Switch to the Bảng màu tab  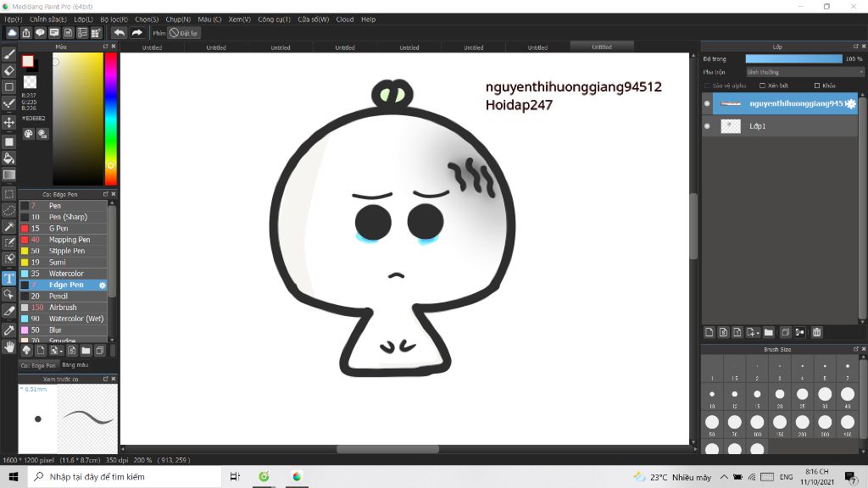pos(75,365)
